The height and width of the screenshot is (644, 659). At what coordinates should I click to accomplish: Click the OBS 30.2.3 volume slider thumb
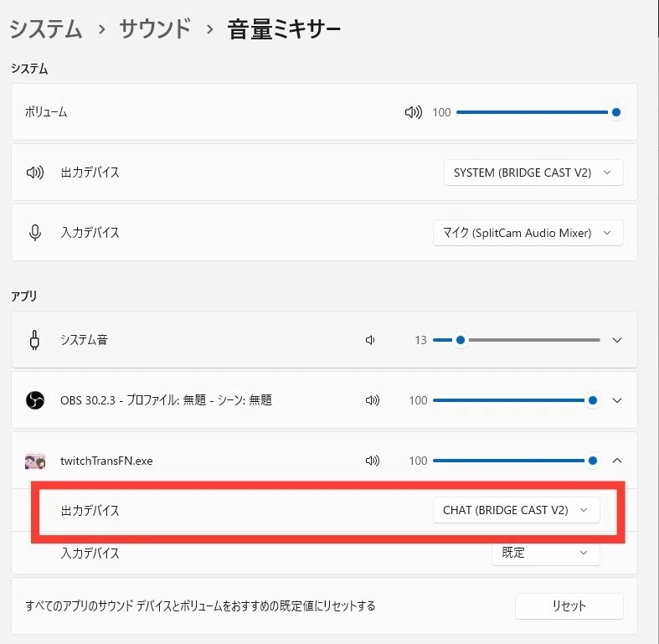pyautogui.click(x=593, y=400)
